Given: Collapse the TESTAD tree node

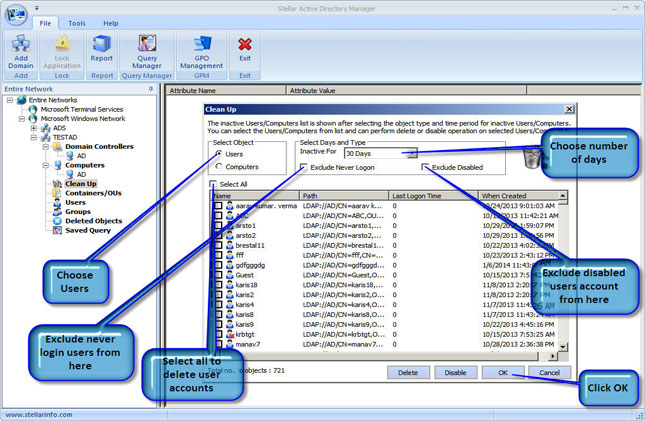Looking at the screenshot, I should [x=34, y=137].
